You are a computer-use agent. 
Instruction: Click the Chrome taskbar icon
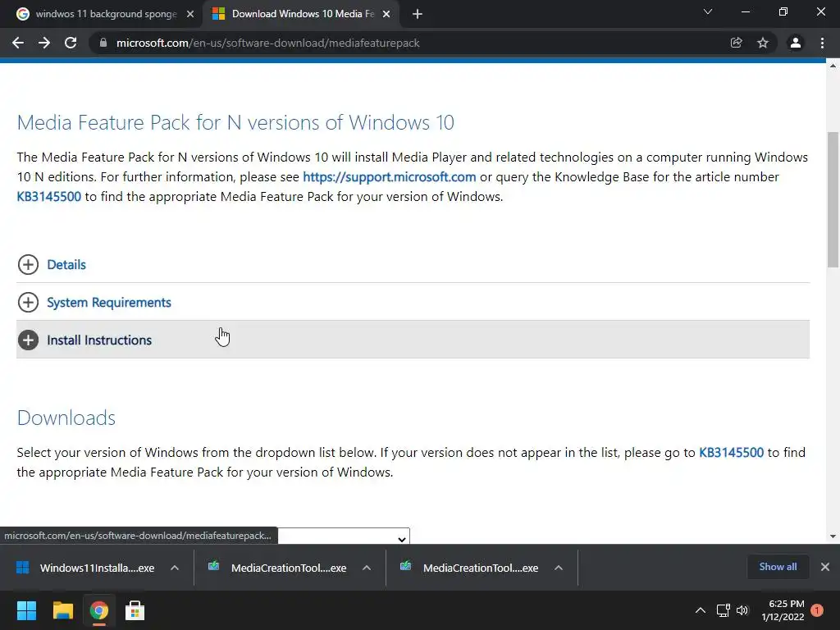point(99,610)
